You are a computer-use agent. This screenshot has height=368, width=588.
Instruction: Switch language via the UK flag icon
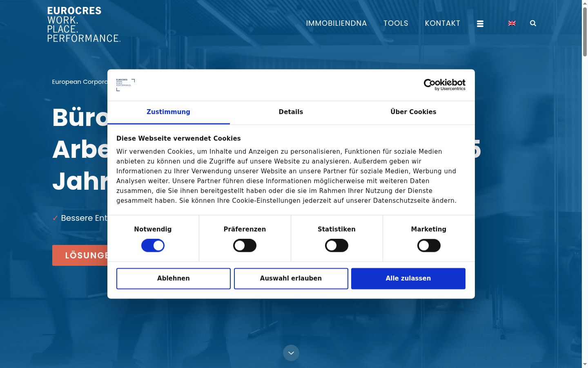click(x=512, y=23)
